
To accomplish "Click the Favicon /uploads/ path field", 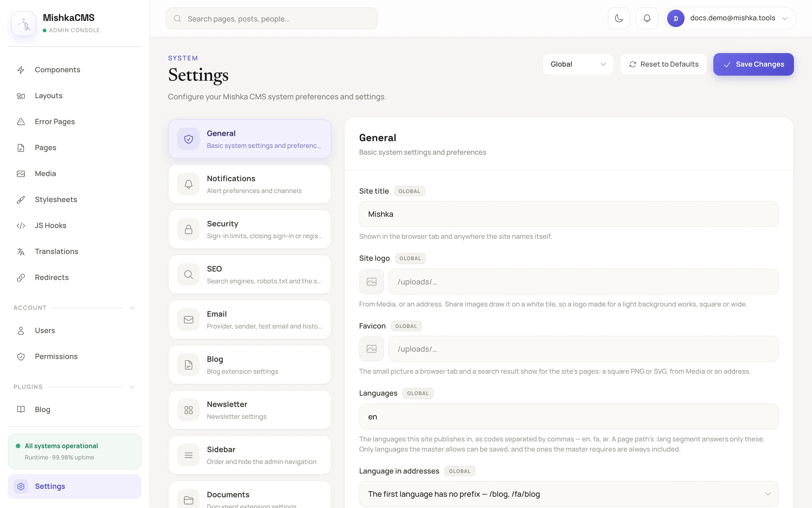I will [x=583, y=349].
